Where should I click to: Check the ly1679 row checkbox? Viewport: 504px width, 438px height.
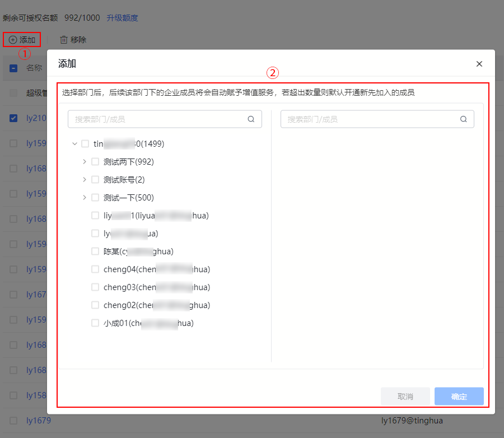click(x=13, y=421)
